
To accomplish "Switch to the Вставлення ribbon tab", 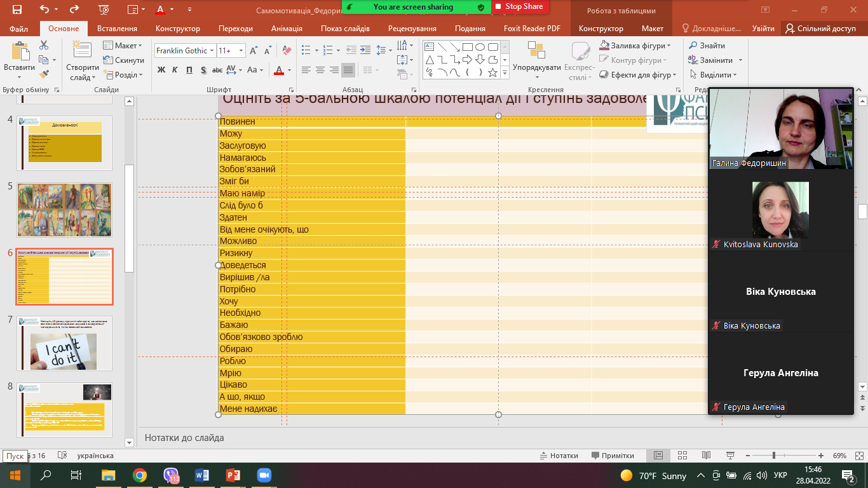I will [117, 29].
